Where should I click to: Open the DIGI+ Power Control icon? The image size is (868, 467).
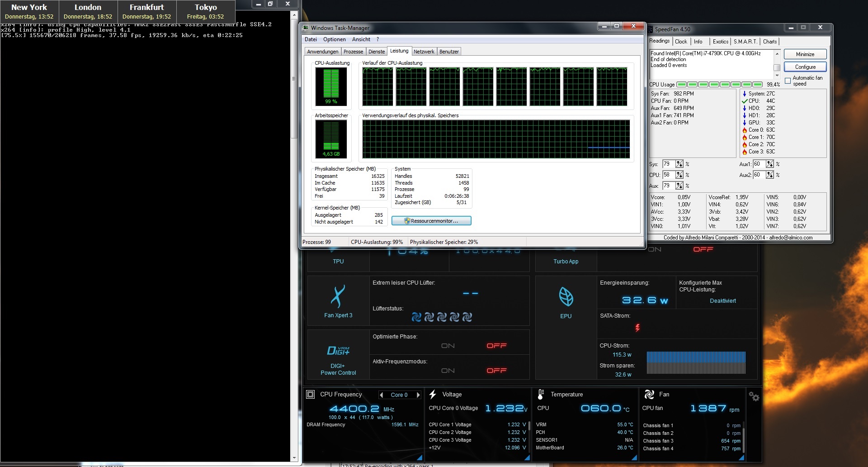coord(338,351)
